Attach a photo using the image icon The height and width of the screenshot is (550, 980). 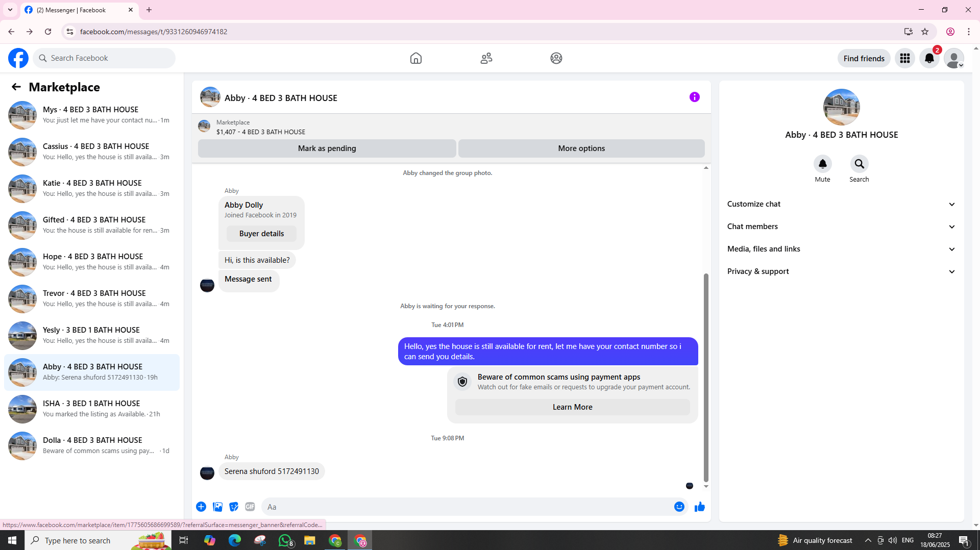(x=217, y=507)
